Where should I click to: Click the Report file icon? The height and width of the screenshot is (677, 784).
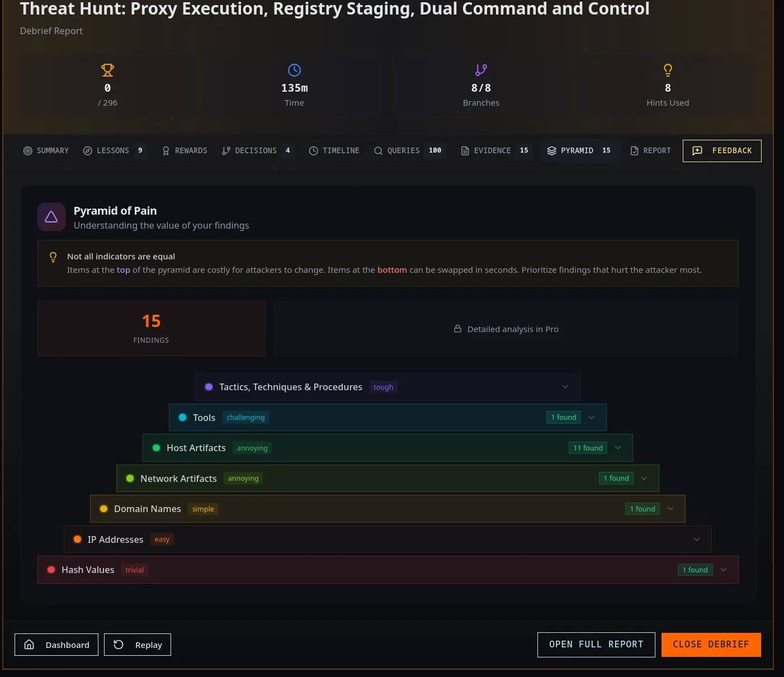point(635,151)
